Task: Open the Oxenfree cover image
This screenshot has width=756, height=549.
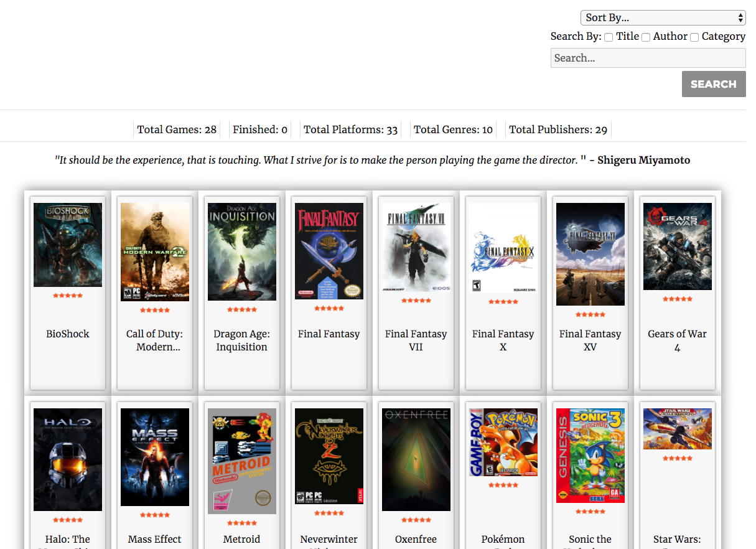Action: coord(416,459)
